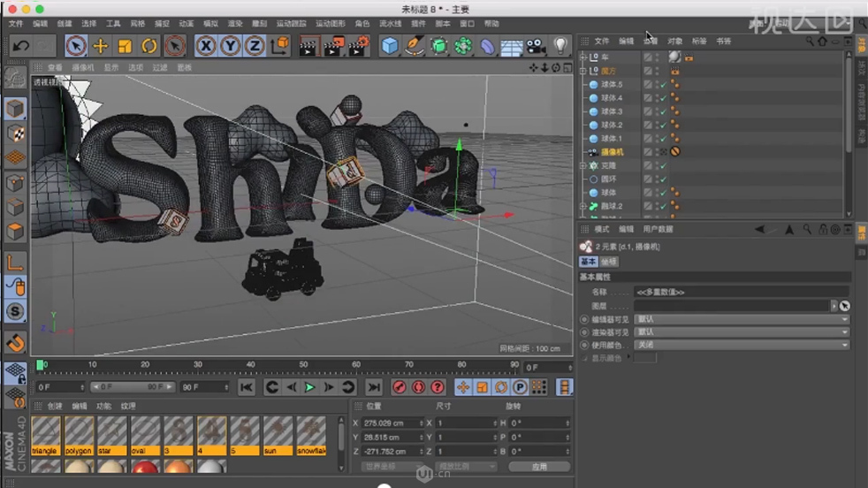
Task: Select the Scale tool icon
Action: (x=125, y=45)
